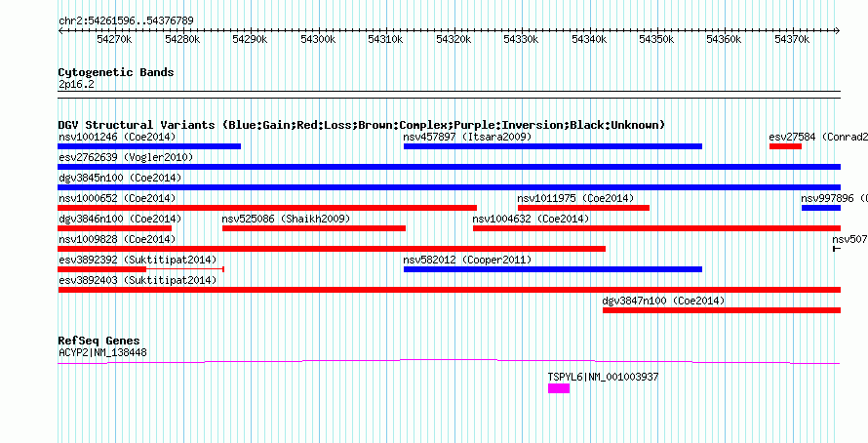Select the TSPYL6 gene magenta block
This screenshot has height=443, width=868.
tap(559, 388)
